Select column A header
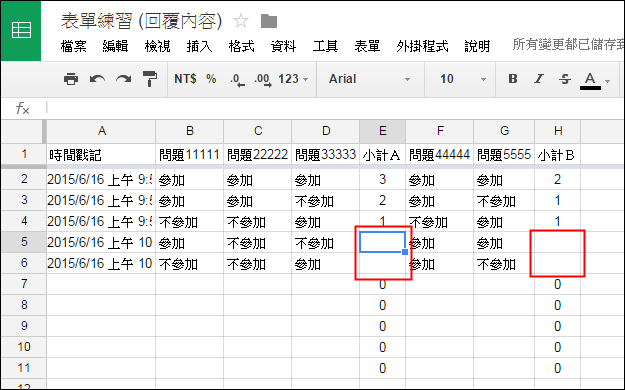This screenshot has height=390, width=625. [x=102, y=131]
